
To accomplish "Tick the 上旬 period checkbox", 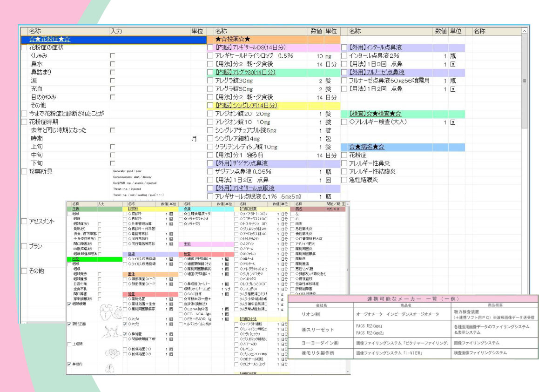I will [112, 147].
